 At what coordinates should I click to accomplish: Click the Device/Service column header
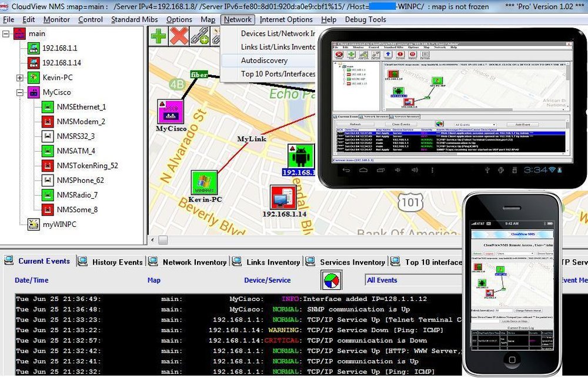[268, 280]
